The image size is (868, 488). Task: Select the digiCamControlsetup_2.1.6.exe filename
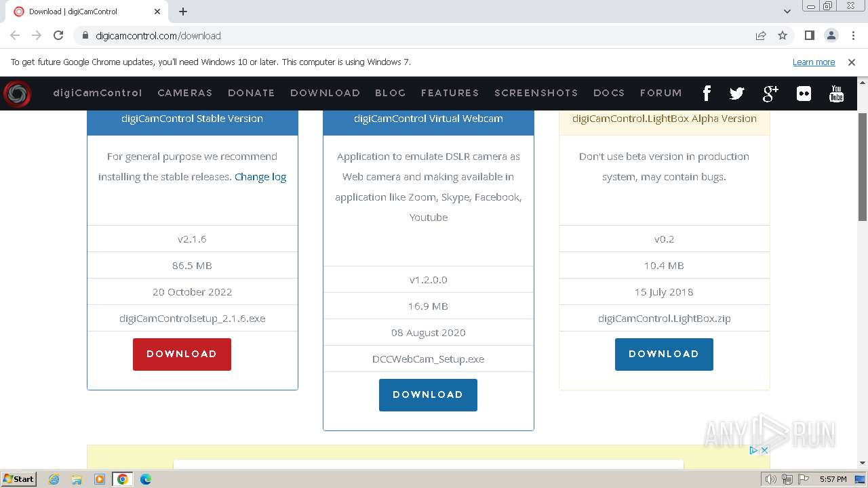(193, 319)
